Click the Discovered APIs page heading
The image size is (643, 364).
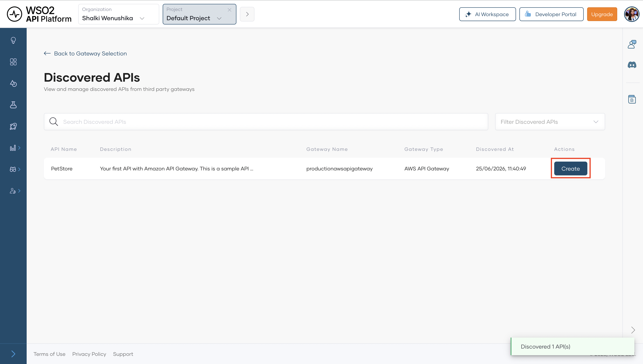tap(92, 77)
